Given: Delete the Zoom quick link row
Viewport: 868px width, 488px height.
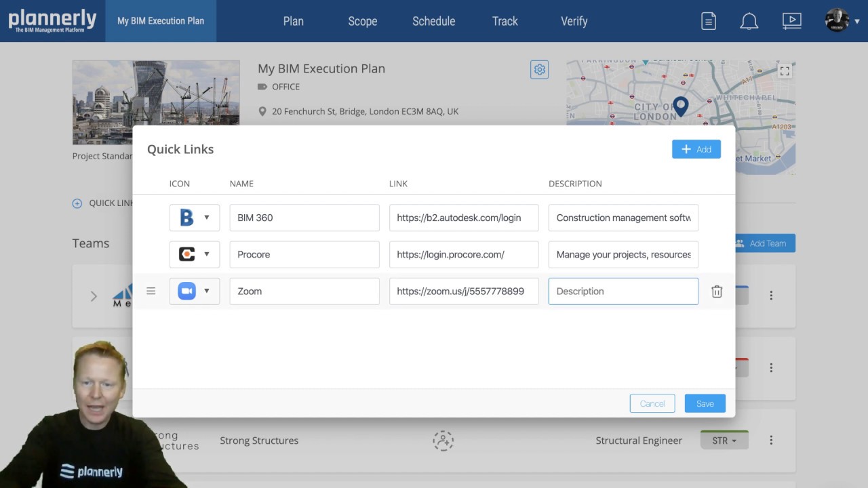Looking at the screenshot, I should 717,291.
